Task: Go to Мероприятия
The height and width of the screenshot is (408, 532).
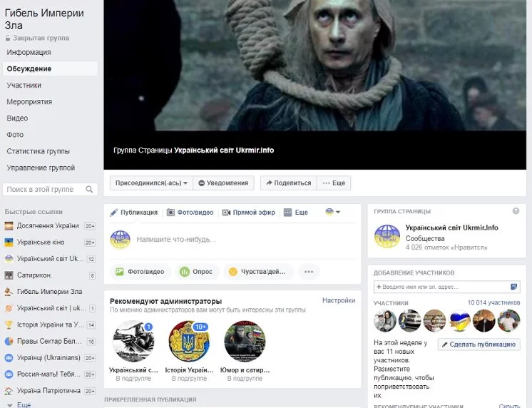Action: [x=29, y=102]
